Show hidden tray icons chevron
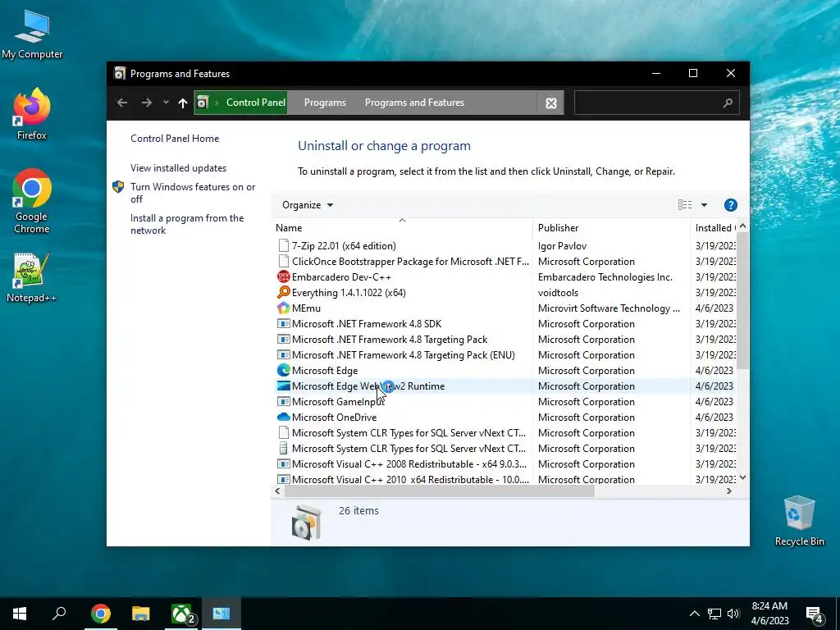 click(694, 614)
